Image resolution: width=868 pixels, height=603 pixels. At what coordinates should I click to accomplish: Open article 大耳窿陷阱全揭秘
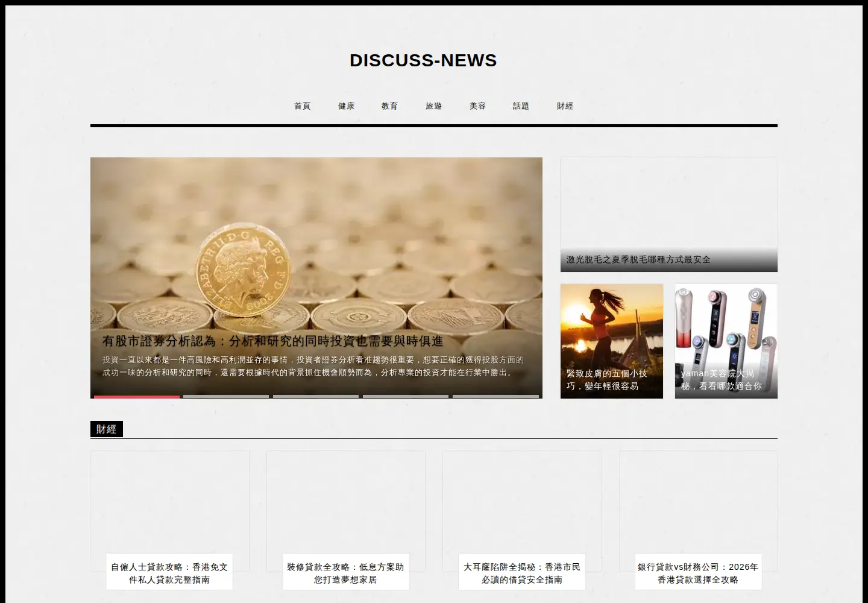click(522, 573)
